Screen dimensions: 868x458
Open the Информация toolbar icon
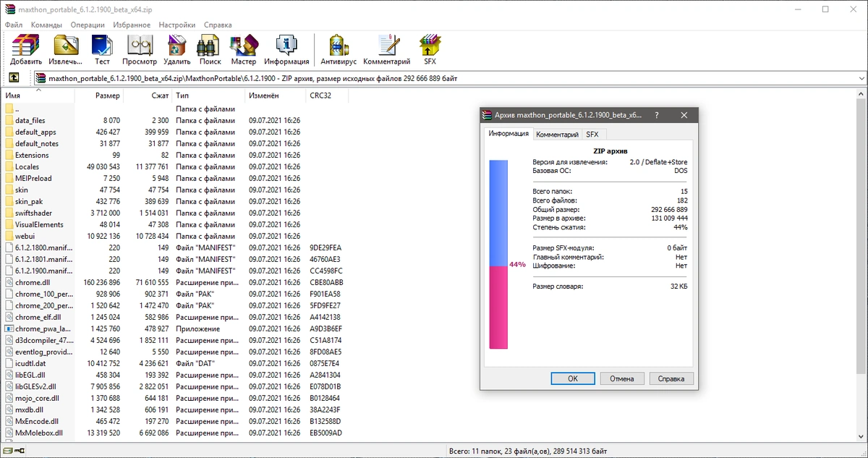coord(286,45)
